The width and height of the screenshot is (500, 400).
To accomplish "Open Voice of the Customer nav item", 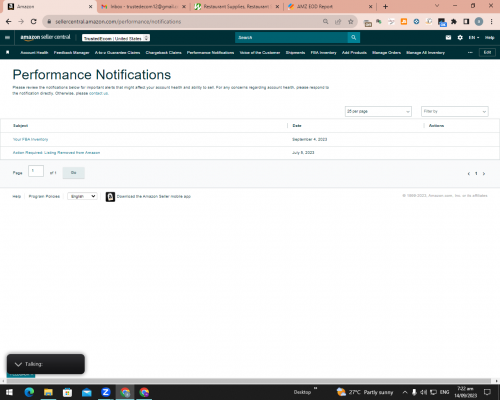I will pyautogui.click(x=260, y=53).
